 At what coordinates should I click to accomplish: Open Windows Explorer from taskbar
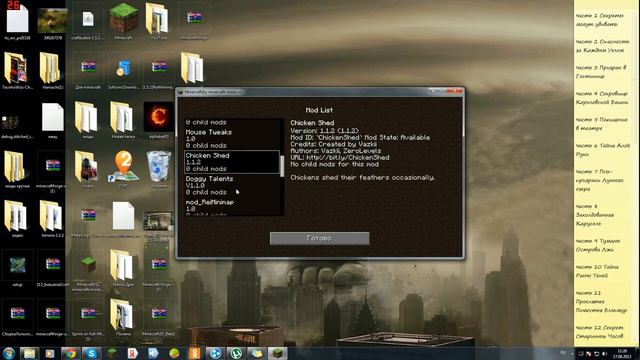coord(29,353)
